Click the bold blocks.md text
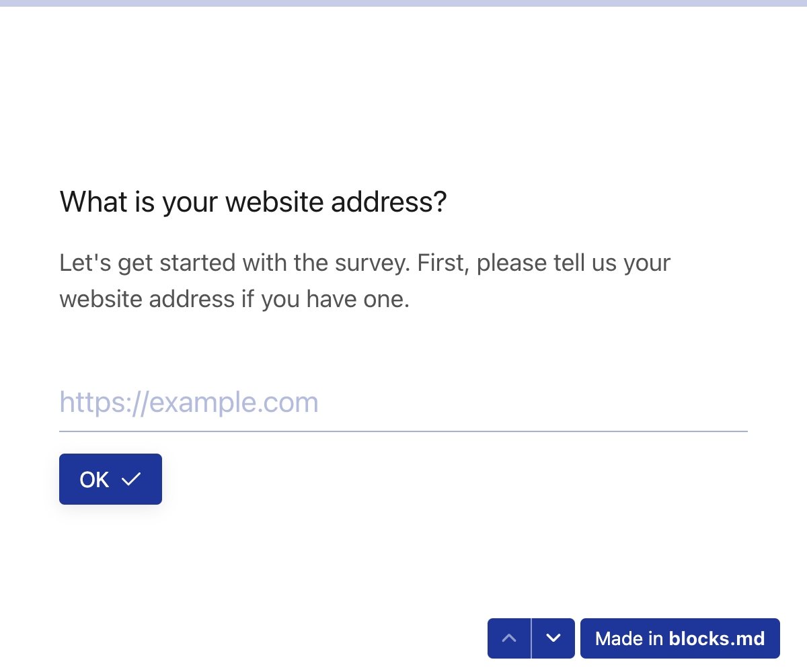Image resolution: width=807 pixels, height=672 pixels. [717, 638]
